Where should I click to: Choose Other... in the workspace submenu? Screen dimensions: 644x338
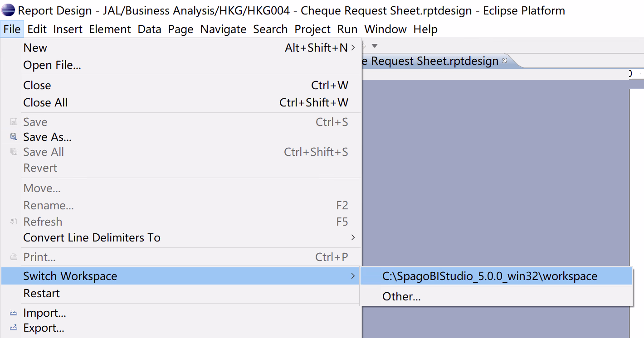point(401,297)
